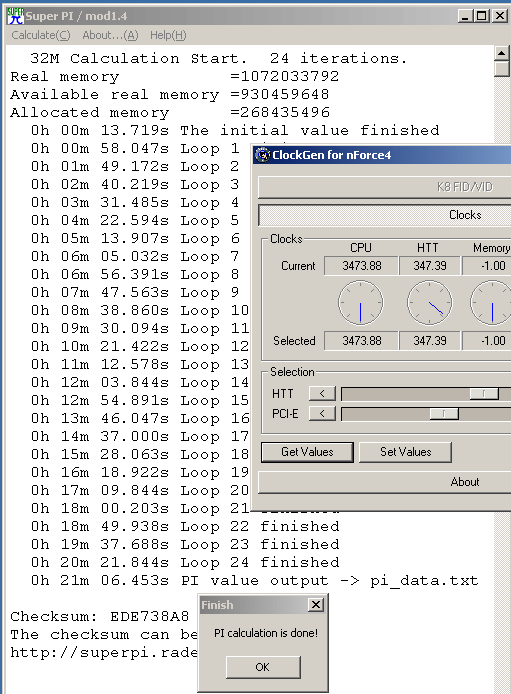This screenshot has height=694, width=511.
Task: Click the Memory clock gauge dial
Action: click(x=491, y=303)
